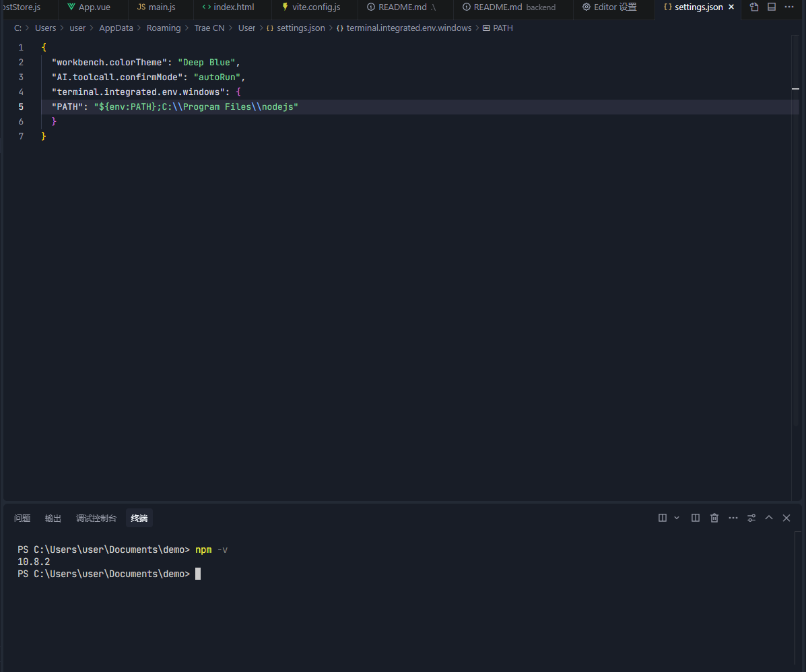Close the settings.json editor tab
806x672 pixels.
click(x=731, y=7)
